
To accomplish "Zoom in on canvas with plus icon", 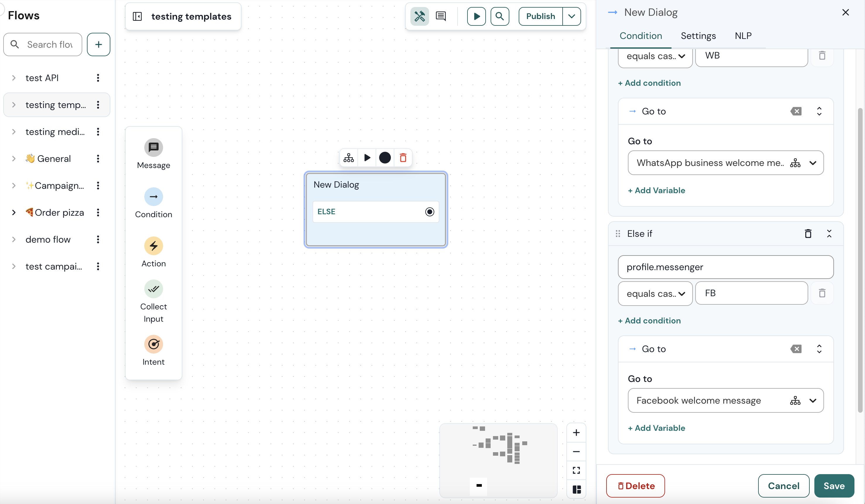I will click(x=576, y=432).
